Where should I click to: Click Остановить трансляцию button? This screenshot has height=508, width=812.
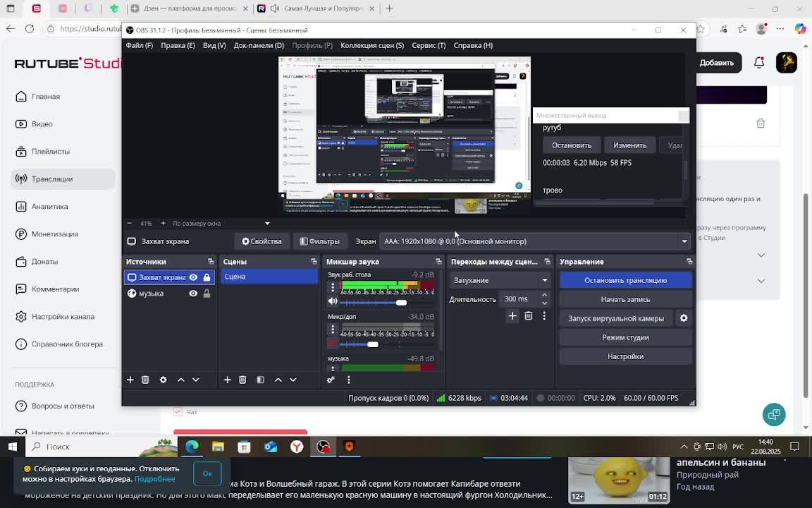626,280
